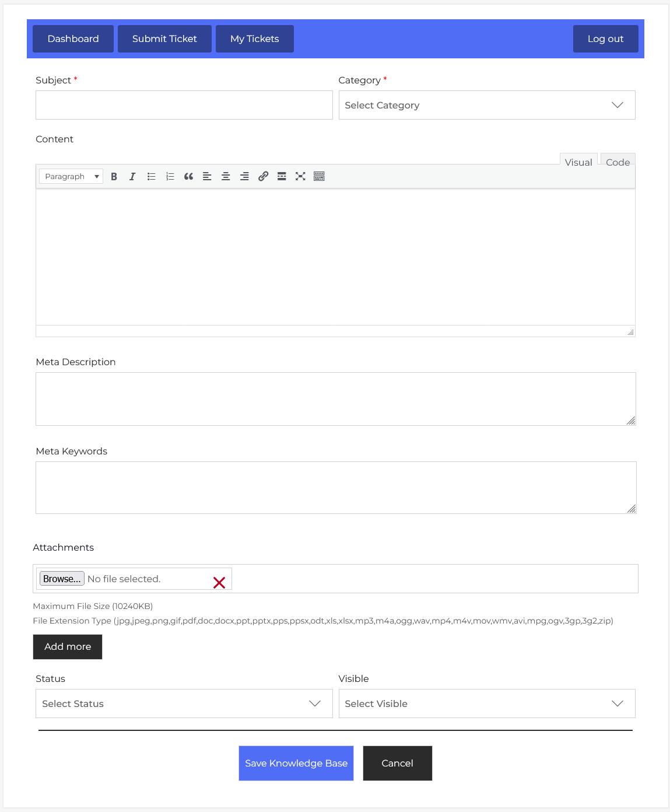
Task: Open the Paragraph format dropdown
Action: [x=71, y=177]
